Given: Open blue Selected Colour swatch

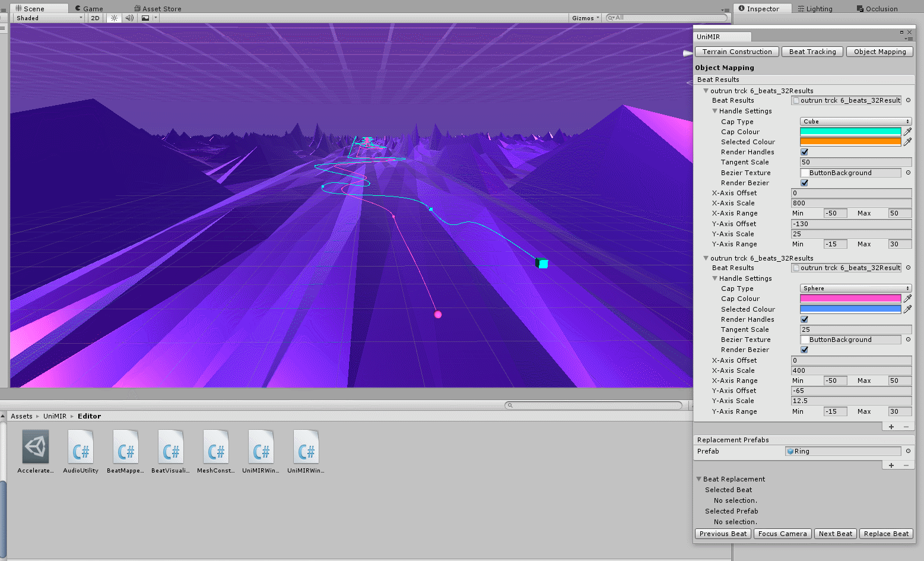Looking at the screenshot, I should click(850, 309).
